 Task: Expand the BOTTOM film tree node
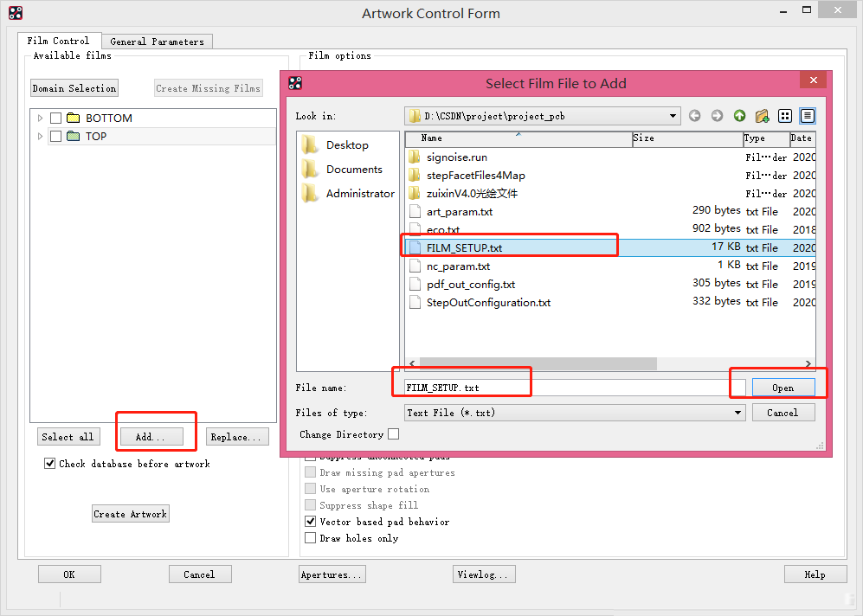point(40,119)
